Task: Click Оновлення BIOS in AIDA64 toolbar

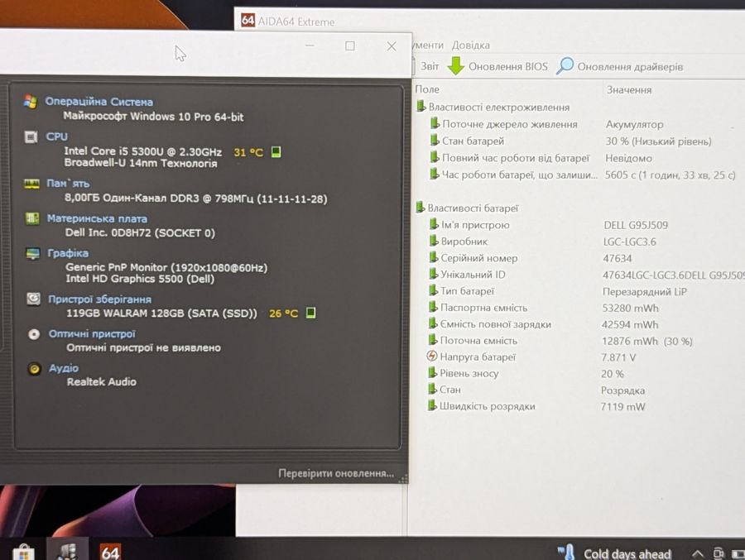Action: click(x=508, y=66)
